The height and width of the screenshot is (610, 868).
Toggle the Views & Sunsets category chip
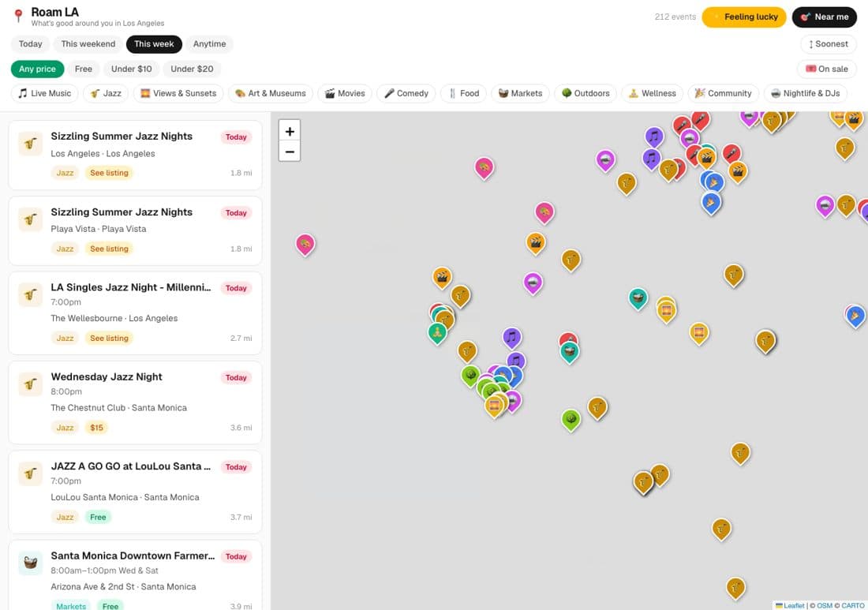coord(178,93)
